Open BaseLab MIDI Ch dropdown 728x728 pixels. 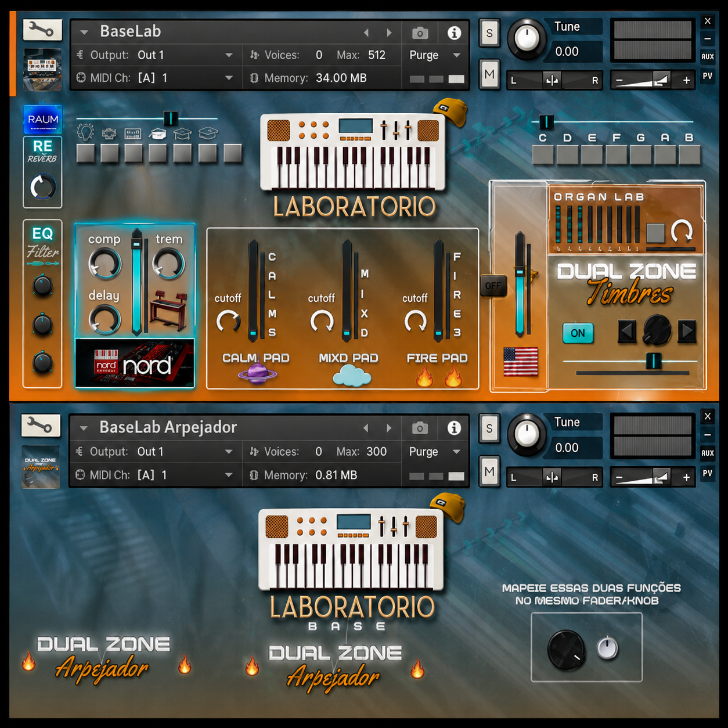pyautogui.click(x=229, y=78)
